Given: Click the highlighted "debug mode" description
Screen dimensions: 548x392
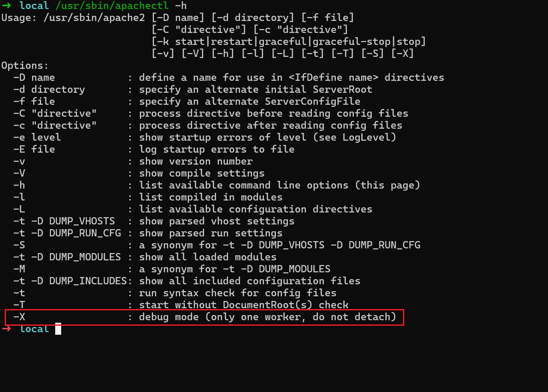Looking at the screenshot, I should [268, 317].
